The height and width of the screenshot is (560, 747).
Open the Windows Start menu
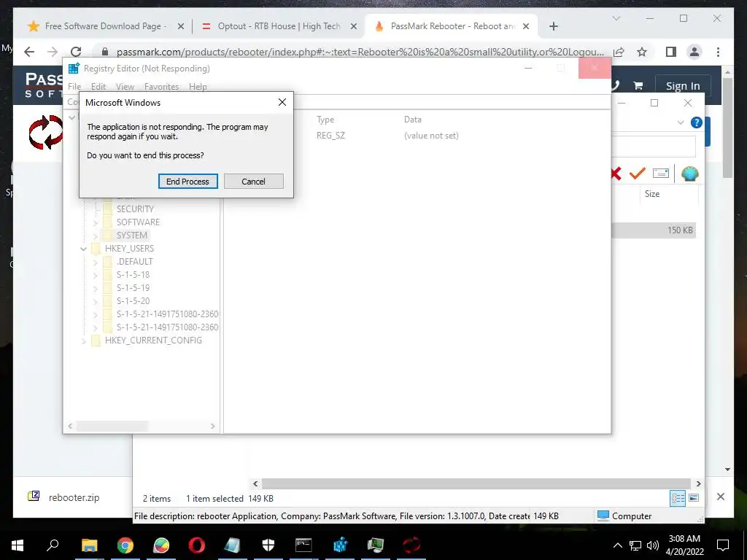pos(18,545)
